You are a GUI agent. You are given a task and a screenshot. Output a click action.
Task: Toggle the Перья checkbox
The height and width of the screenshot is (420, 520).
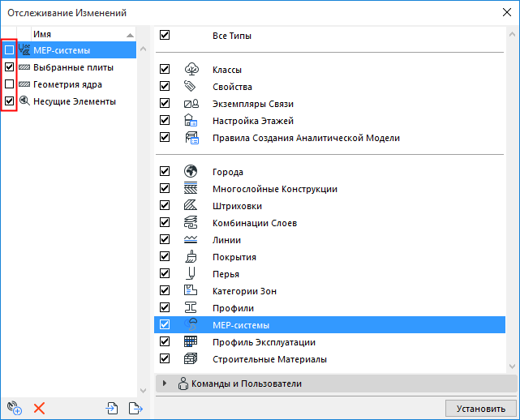tap(165, 273)
